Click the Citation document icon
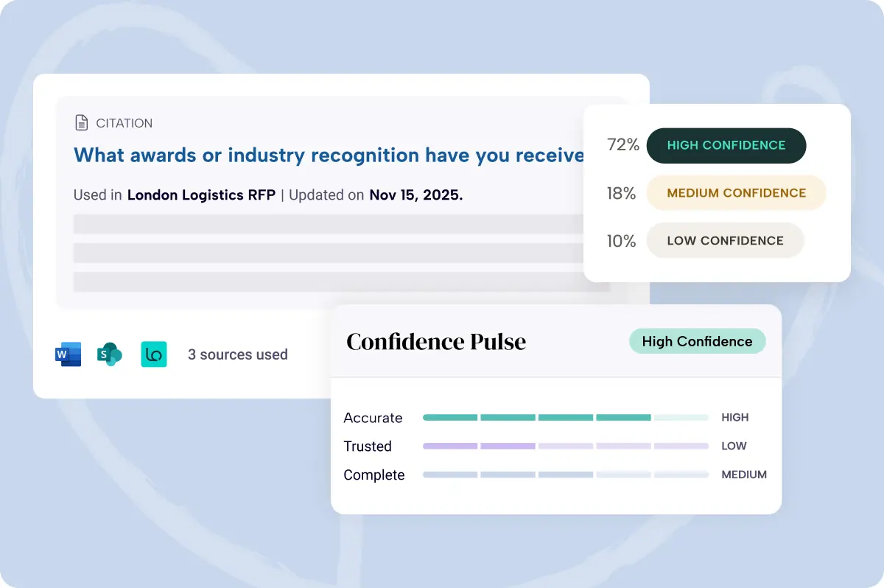884x588 pixels. (81, 122)
